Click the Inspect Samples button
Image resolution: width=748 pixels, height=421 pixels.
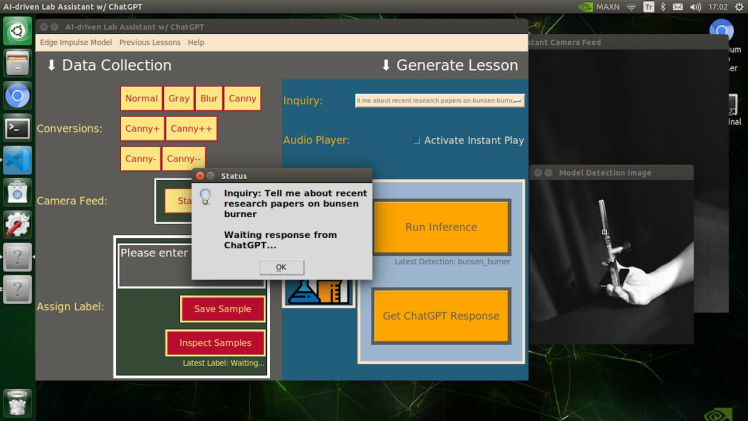point(215,342)
